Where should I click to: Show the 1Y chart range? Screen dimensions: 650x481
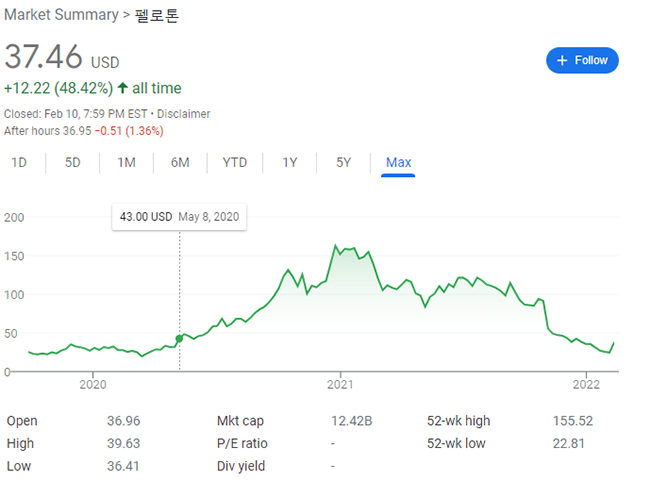pyautogui.click(x=290, y=163)
